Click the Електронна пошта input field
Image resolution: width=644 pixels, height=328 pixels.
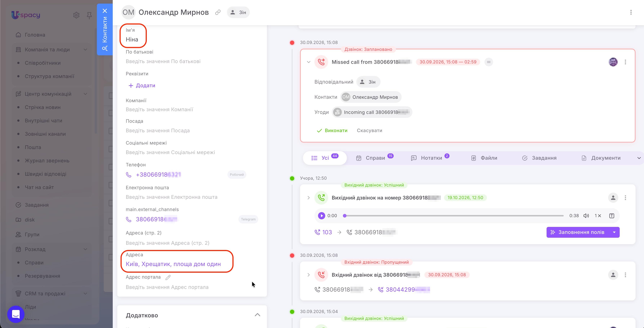(192, 197)
